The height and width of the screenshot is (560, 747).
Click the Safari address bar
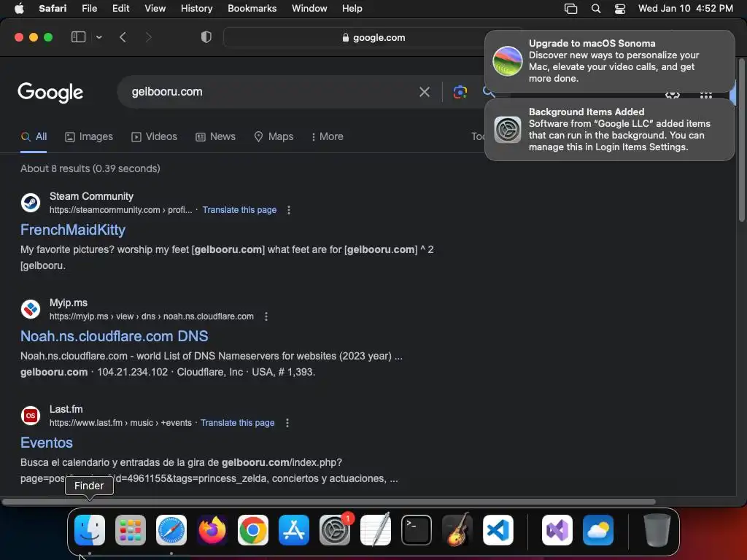click(373, 37)
